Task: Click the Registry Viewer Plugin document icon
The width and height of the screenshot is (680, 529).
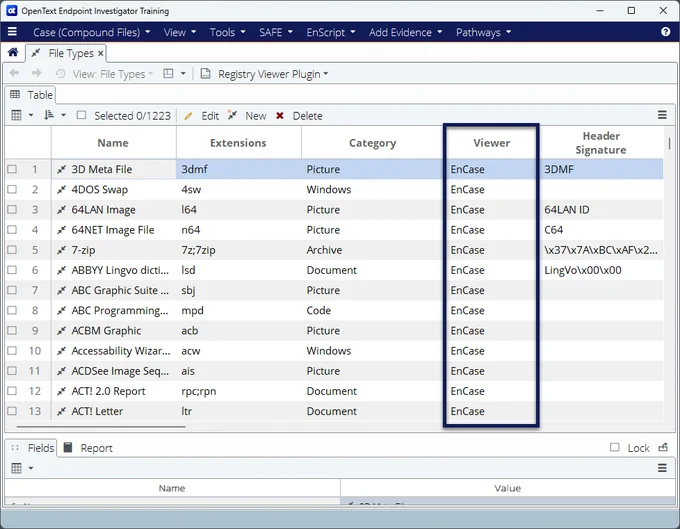Action: pos(206,74)
